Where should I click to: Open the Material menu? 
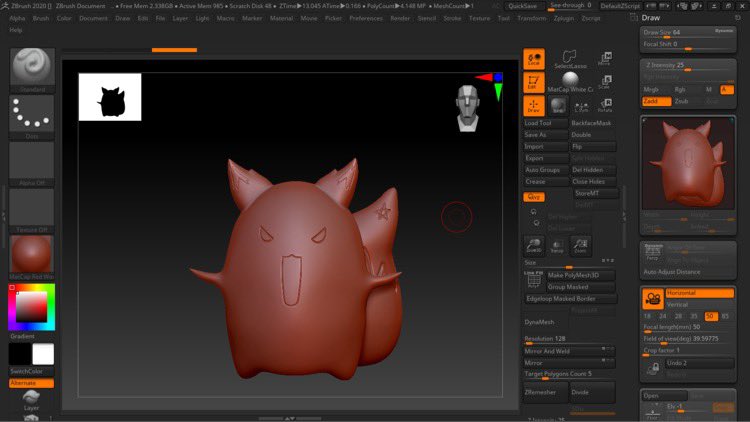[x=281, y=18]
